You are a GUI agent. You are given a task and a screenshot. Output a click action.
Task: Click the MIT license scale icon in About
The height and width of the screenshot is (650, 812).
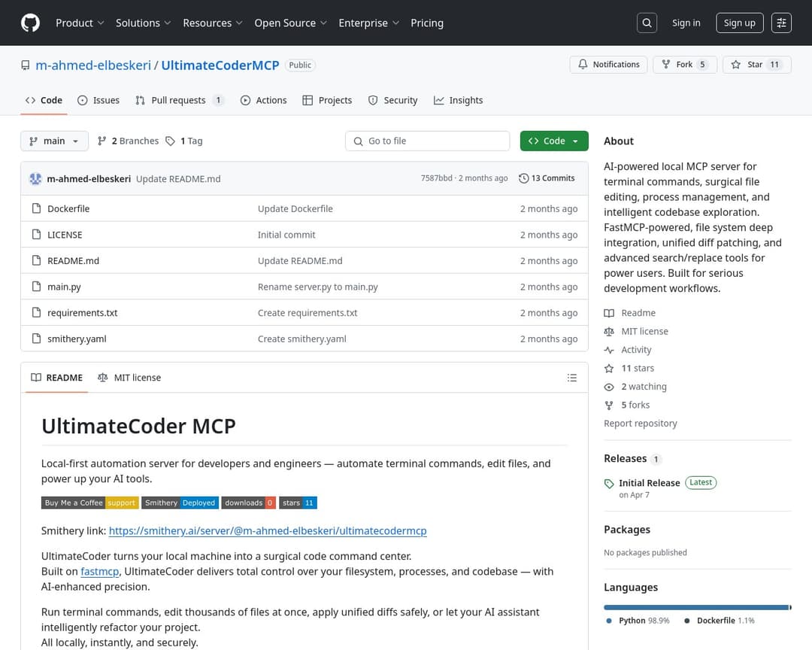point(609,332)
